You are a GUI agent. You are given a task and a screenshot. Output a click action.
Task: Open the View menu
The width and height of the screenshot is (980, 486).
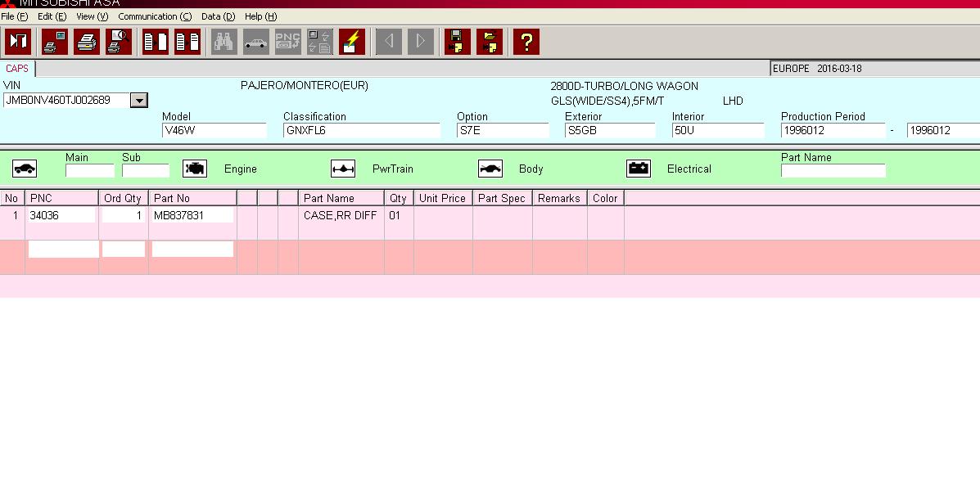click(x=93, y=17)
